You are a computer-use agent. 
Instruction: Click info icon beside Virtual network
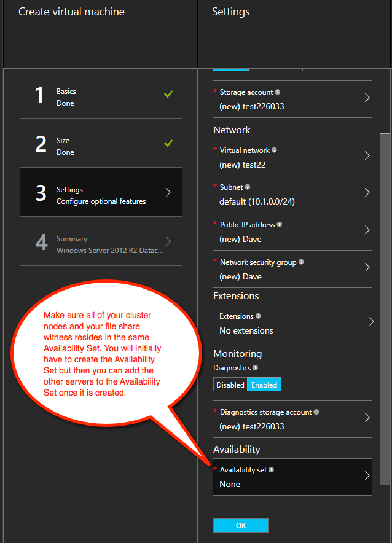pyautogui.click(x=274, y=150)
